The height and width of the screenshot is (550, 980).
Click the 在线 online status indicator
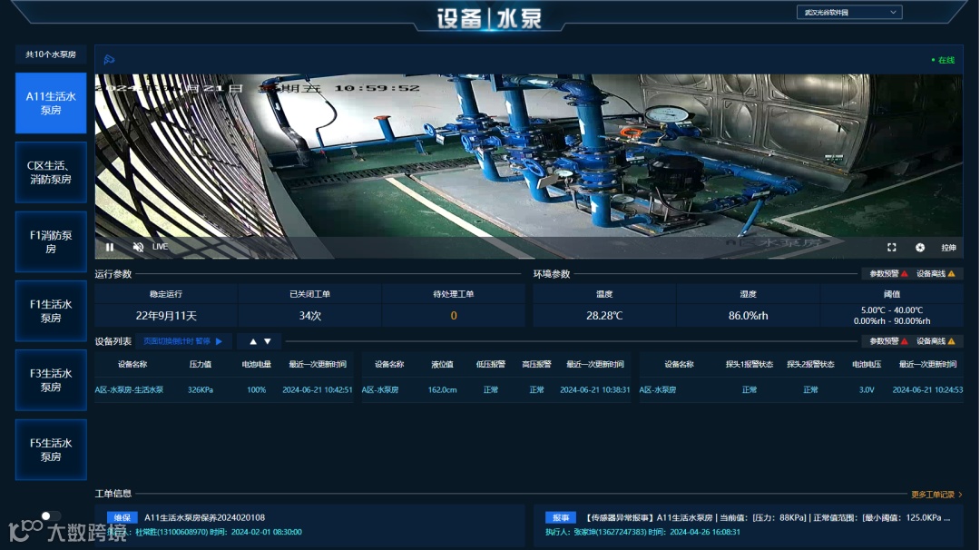pos(943,60)
